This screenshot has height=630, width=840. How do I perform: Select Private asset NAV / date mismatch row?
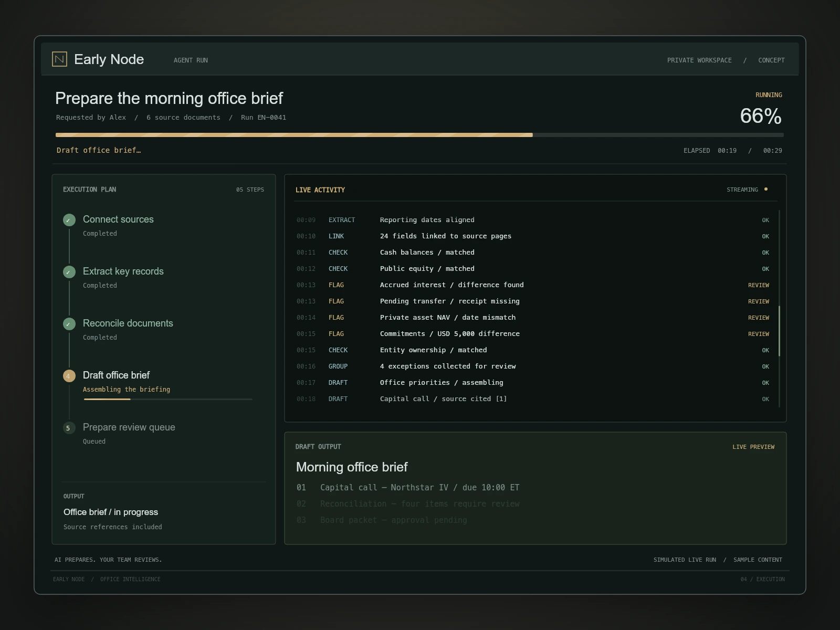tap(533, 318)
